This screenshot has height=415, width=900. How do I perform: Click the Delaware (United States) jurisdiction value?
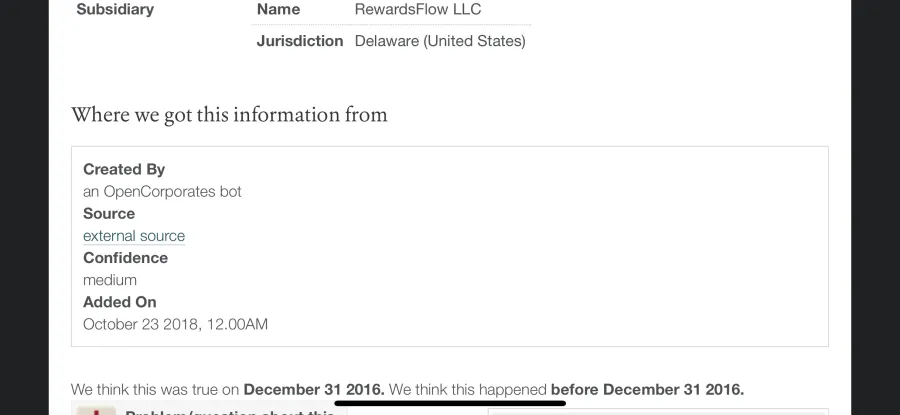[440, 41]
